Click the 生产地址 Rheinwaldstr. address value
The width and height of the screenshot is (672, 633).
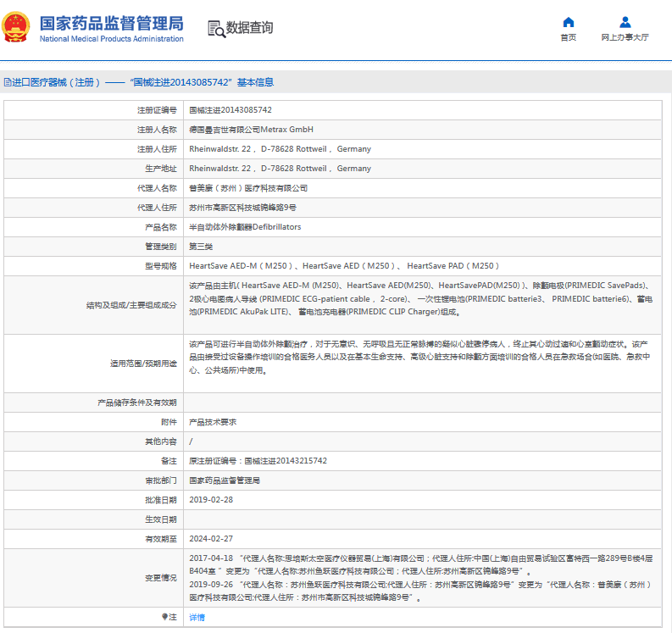click(x=280, y=169)
